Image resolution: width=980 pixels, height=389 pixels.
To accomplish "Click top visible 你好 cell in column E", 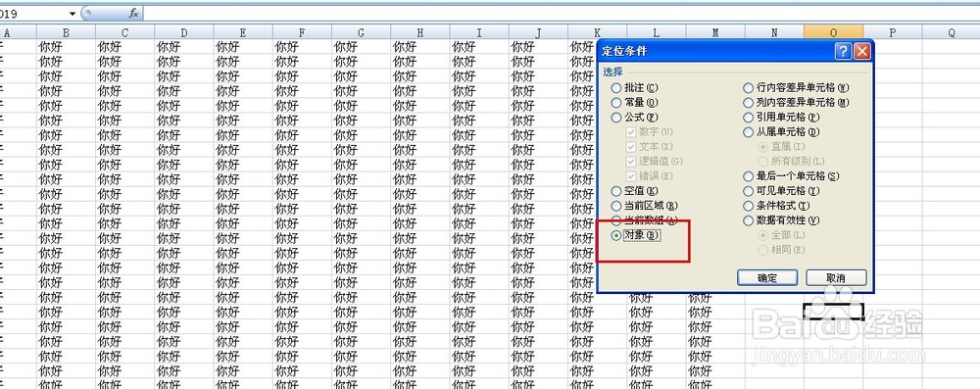I will [242, 46].
